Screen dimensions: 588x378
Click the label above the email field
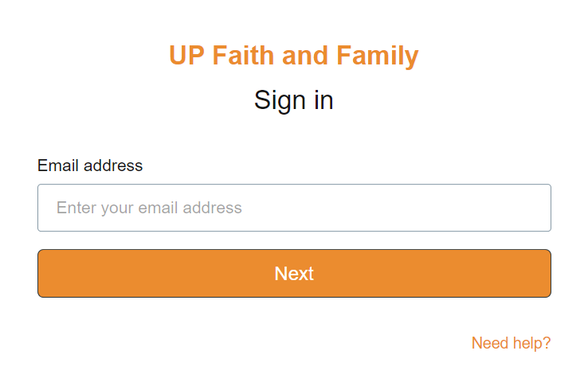90,166
